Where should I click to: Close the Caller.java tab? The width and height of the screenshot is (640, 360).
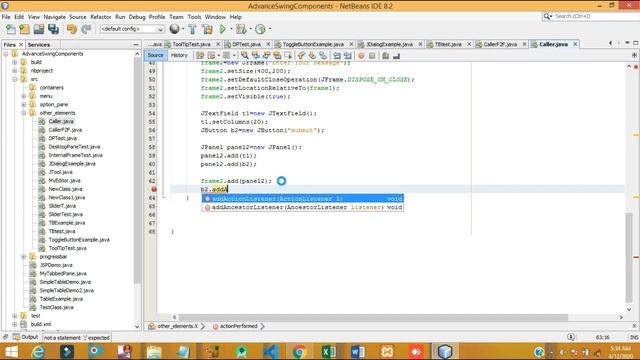pos(575,44)
